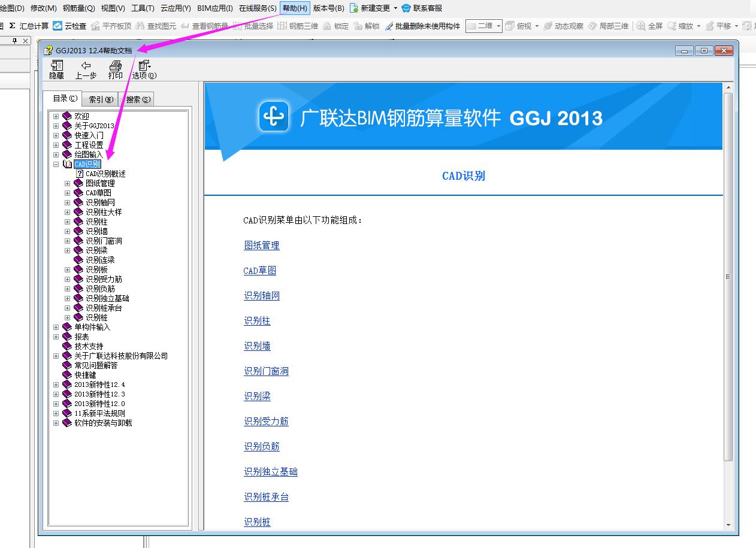Open the 帮助(H) menu
This screenshot has height=548, width=756.
[295, 8]
